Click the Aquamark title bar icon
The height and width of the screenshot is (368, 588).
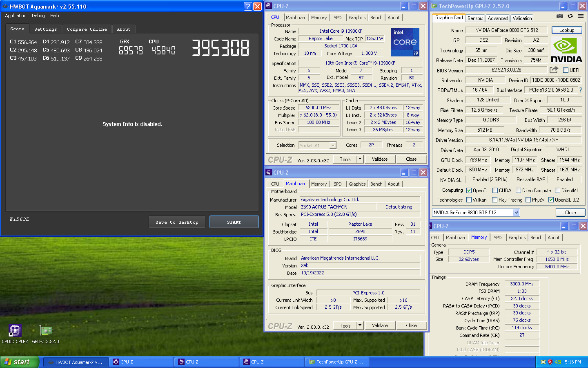pos(5,6)
